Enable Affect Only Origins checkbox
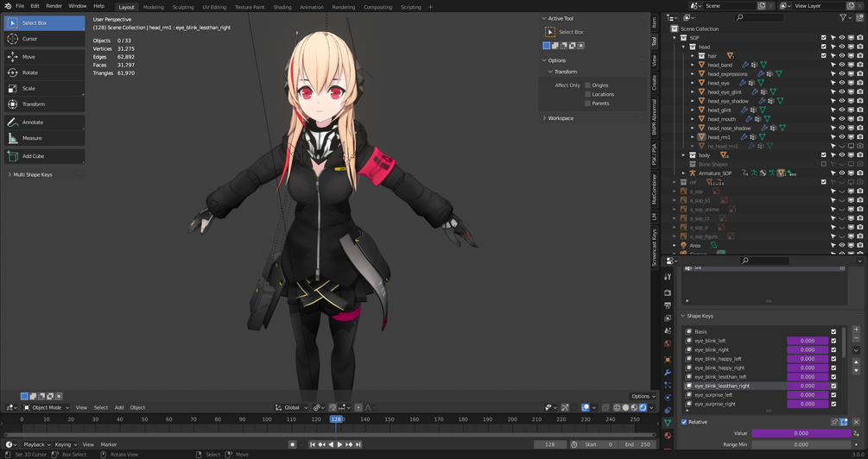Screen dimensions: 868x459 tap(588, 85)
